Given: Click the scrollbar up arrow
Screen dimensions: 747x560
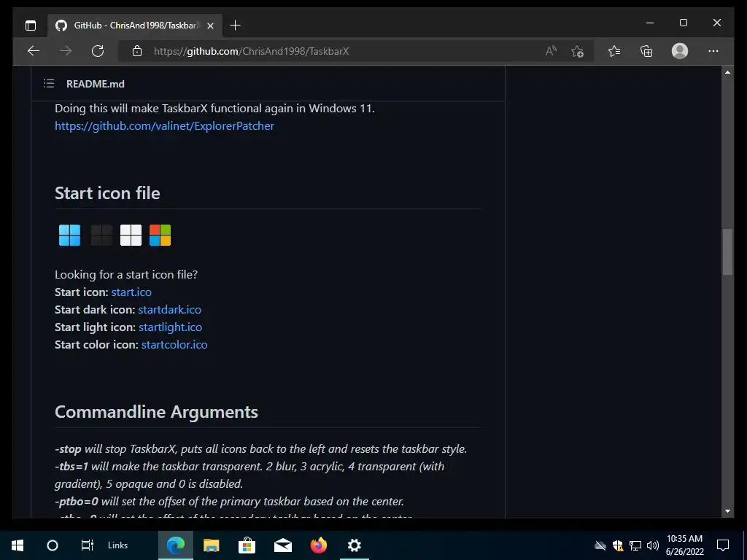Looking at the screenshot, I should [727, 72].
